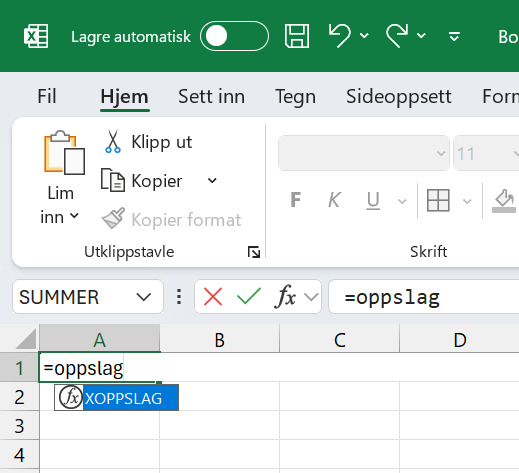Image resolution: width=519 pixels, height=473 pixels.
Task: Open the borders dropdown arrow
Action: 467,201
